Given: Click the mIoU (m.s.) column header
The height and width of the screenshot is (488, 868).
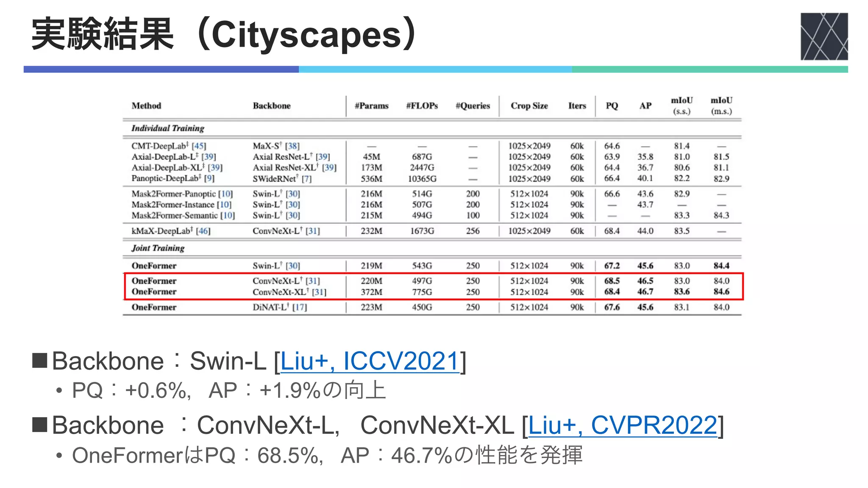Looking at the screenshot, I should 721,106.
